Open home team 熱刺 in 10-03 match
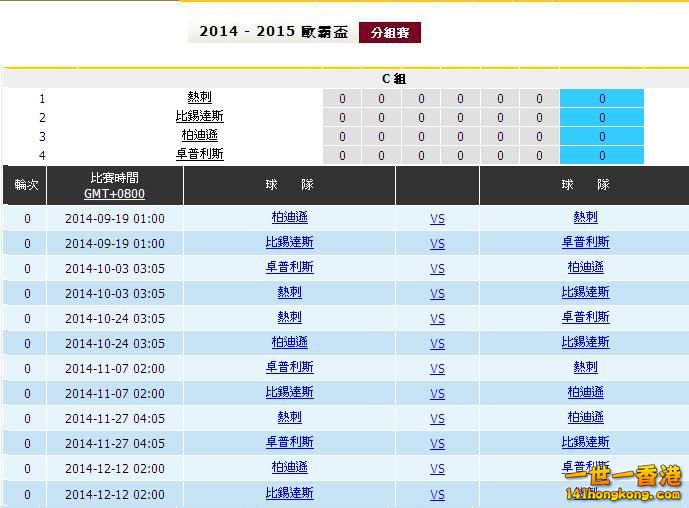The width and height of the screenshot is (689, 508). tap(290, 292)
